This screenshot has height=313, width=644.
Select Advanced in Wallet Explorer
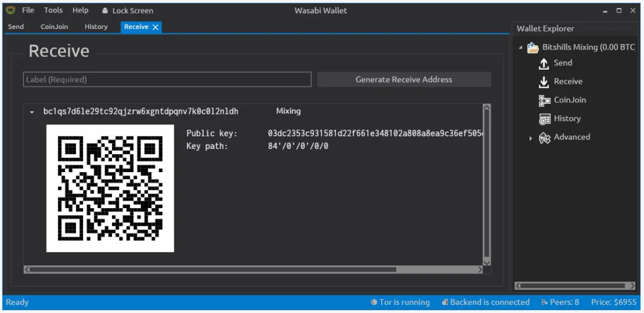coord(572,136)
